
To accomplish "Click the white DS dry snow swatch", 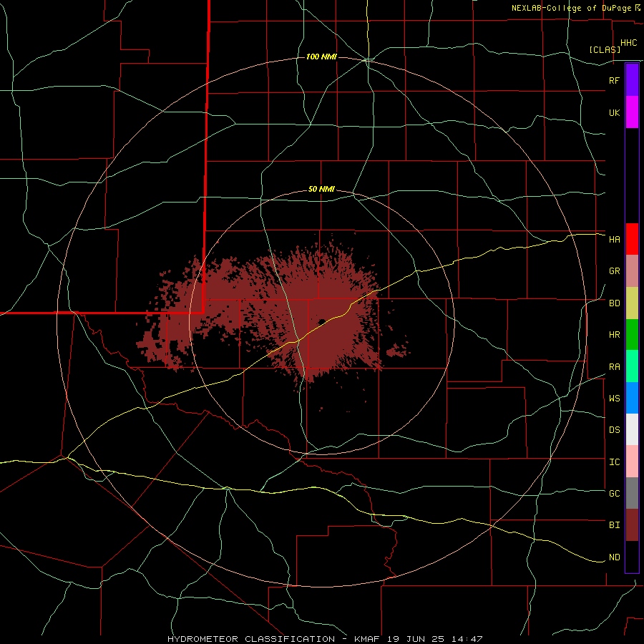I will (x=632, y=429).
